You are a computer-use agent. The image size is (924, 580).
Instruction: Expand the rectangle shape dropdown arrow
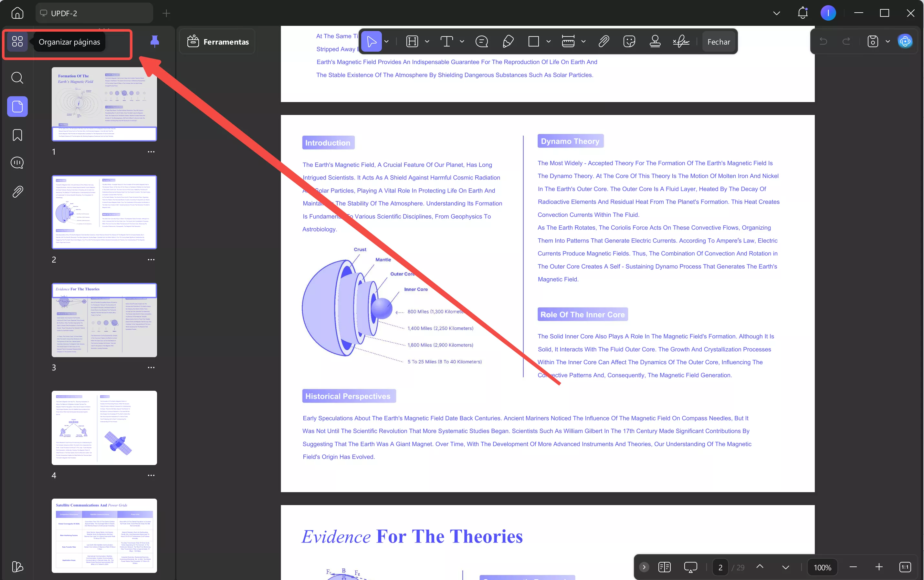pyautogui.click(x=548, y=41)
